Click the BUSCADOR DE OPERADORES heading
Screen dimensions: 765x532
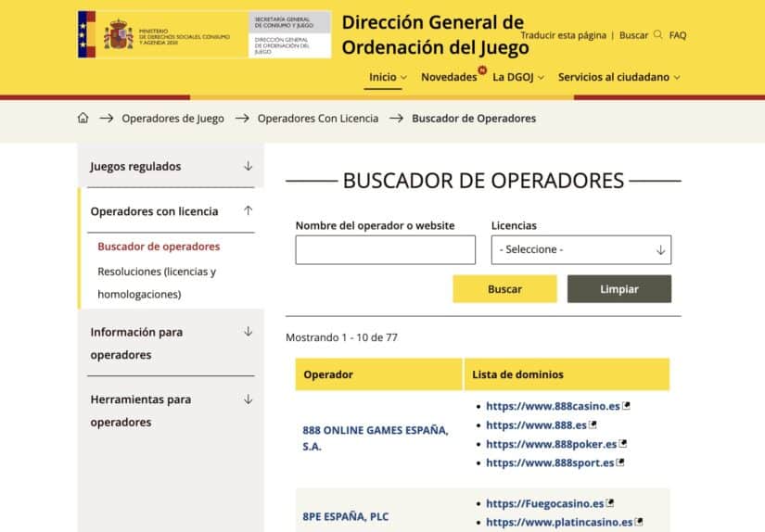pyautogui.click(x=483, y=181)
